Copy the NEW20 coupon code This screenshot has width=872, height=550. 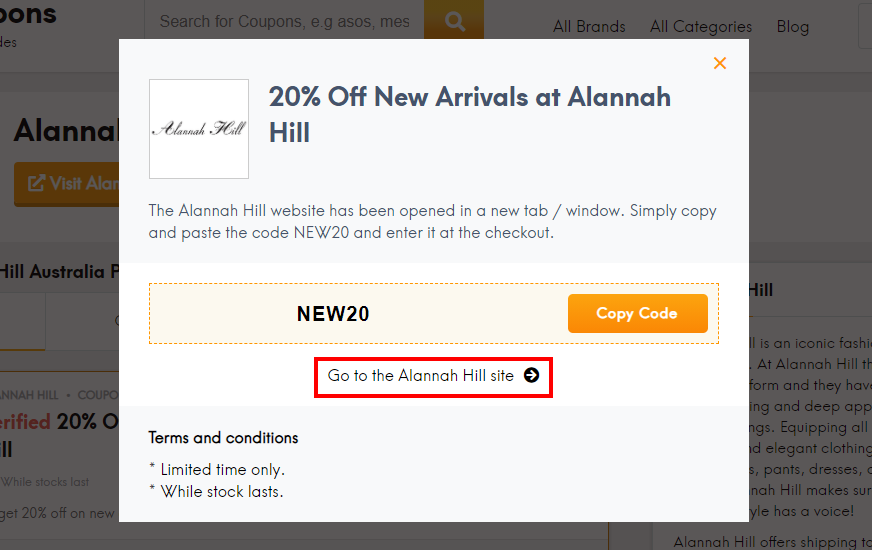coord(637,314)
